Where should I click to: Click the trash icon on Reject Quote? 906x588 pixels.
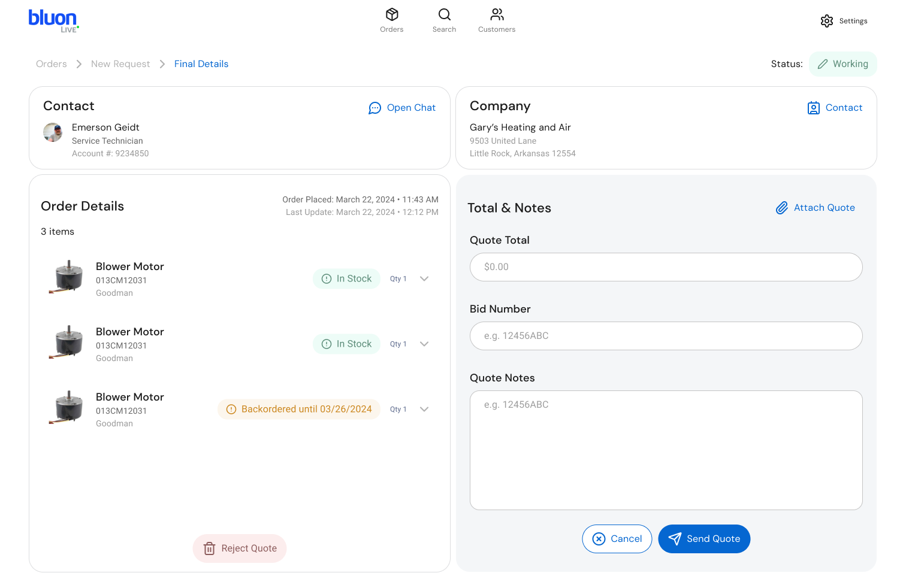pos(209,548)
